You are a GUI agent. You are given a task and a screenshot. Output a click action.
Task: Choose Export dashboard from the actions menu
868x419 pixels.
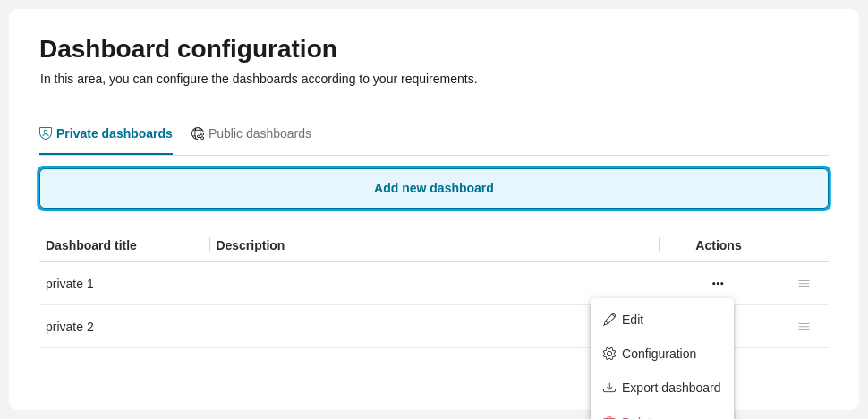click(662, 388)
